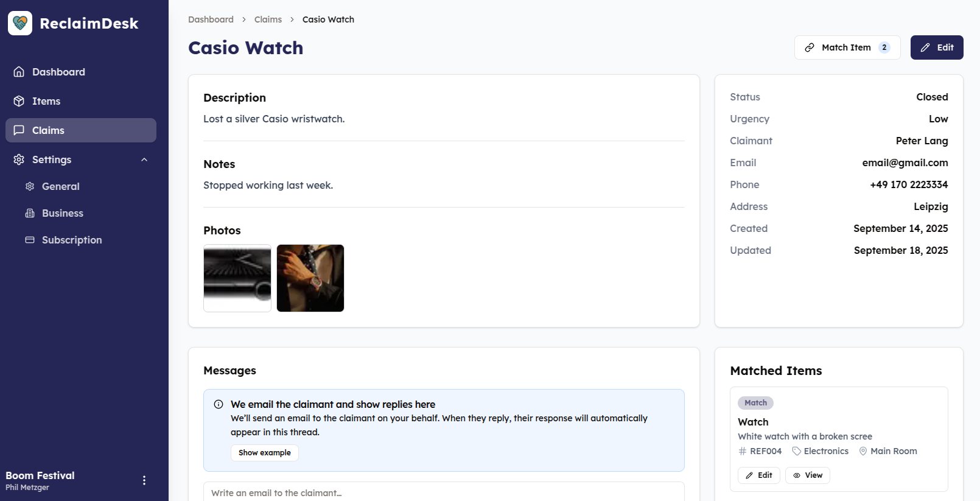980x501 pixels.
Task: Click the ReclaimDesk brand name
Action: point(89,23)
